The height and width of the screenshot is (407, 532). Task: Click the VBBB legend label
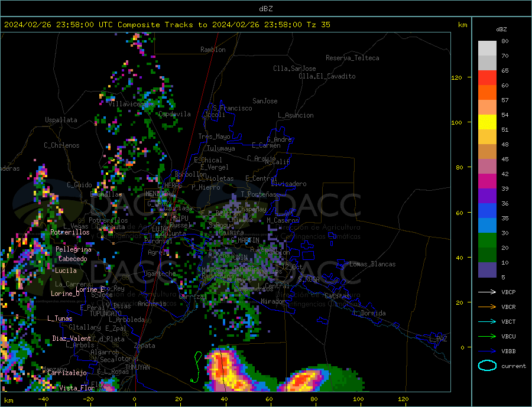pyautogui.click(x=508, y=351)
